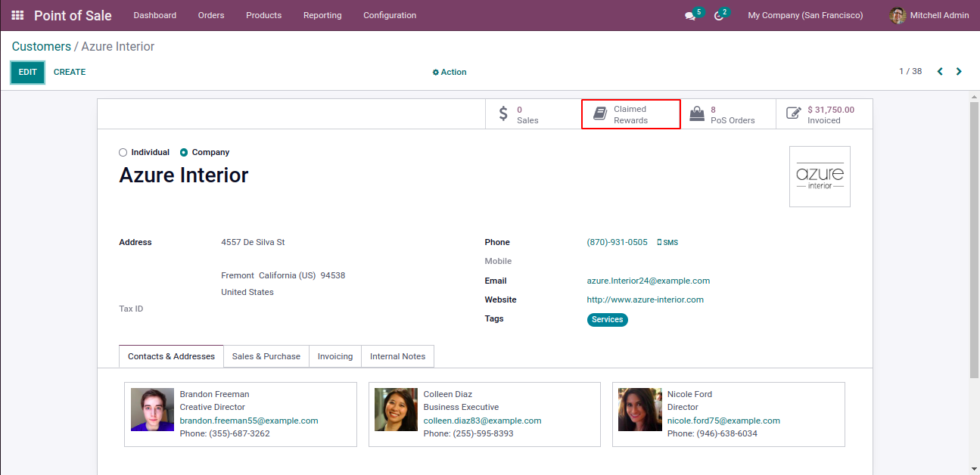Screen dimensions: 980x475
Task: Click Mitchell Admin's avatar picture
Action: click(898, 15)
